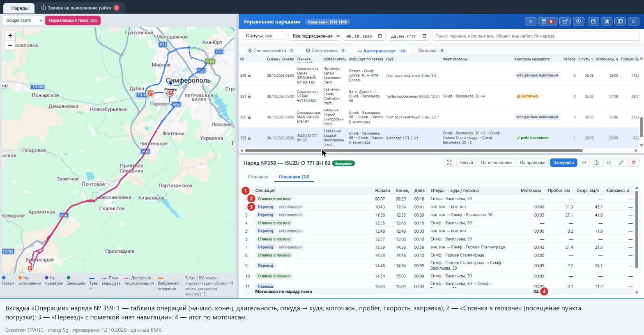Switch to the Наряды tab
The height and width of the screenshot is (335, 644).
point(20,8)
